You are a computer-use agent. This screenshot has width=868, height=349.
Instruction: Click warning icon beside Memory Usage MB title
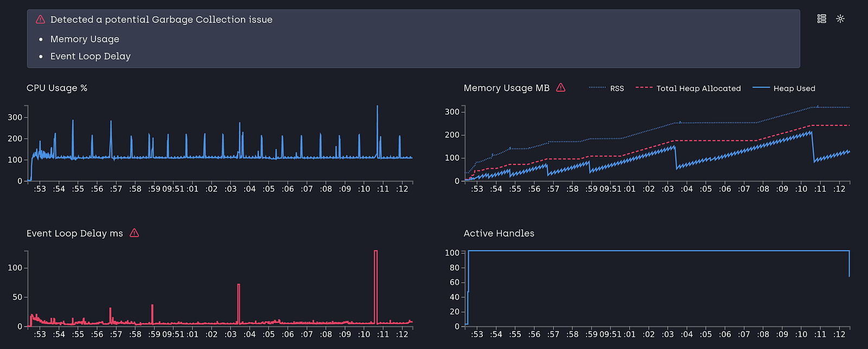click(561, 87)
